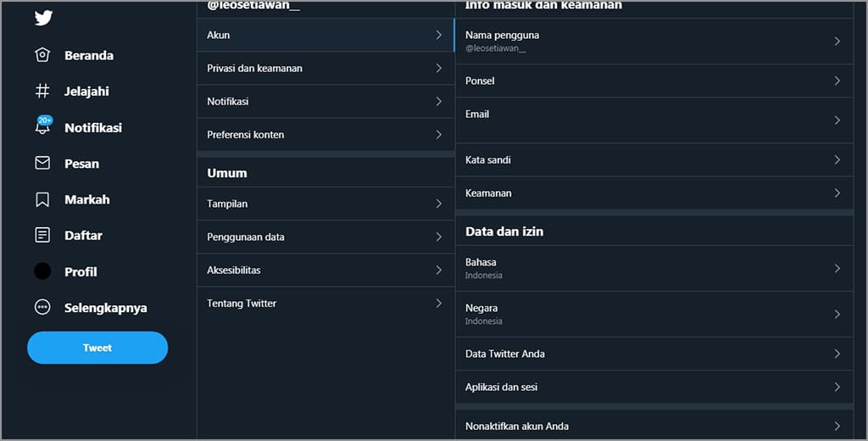Open Aplikasi dan sesi
Screen dimensions: 868x441
654,388
